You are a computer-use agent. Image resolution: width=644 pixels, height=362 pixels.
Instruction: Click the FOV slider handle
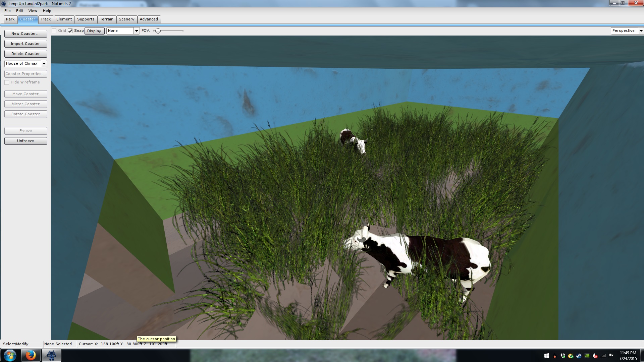tap(158, 31)
